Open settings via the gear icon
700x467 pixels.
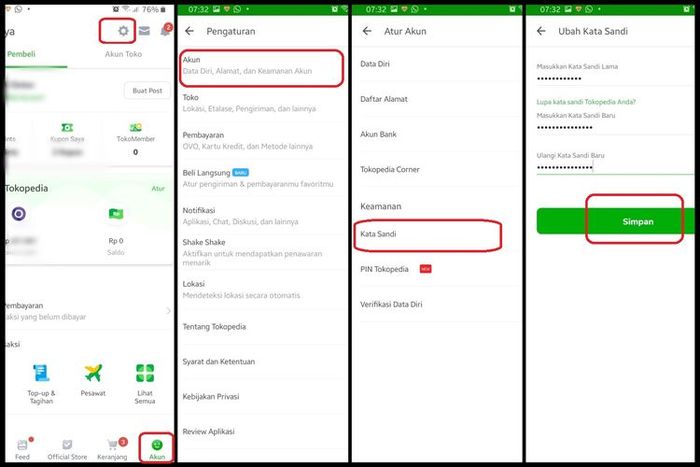[x=123, y=31]
